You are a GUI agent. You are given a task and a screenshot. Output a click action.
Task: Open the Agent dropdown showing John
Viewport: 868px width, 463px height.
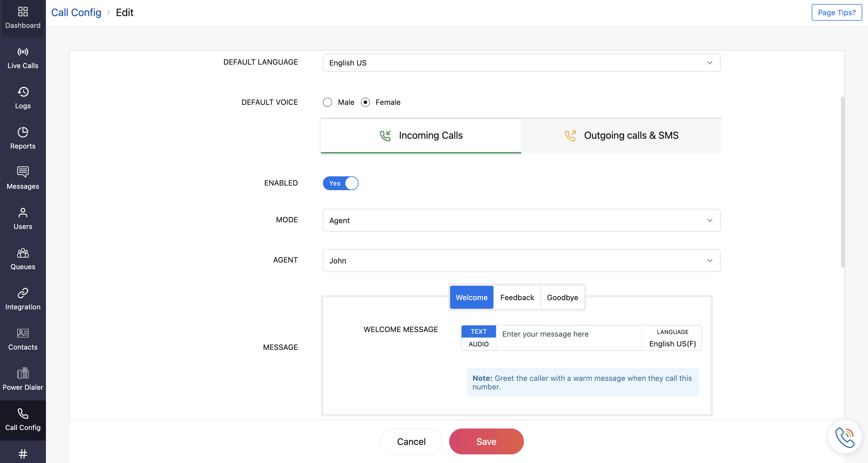click(x=521, y=260)
